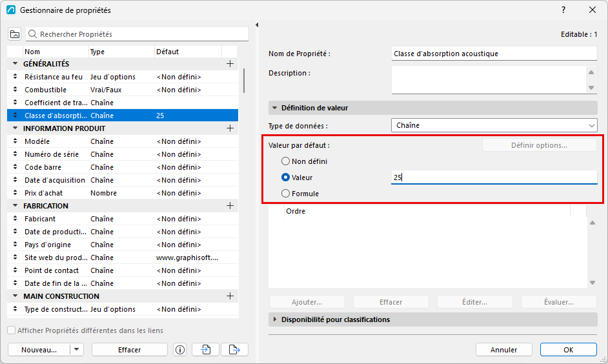
Task: Click reorder handle of Pays d'origine row
Action: (x=15, y=245)
